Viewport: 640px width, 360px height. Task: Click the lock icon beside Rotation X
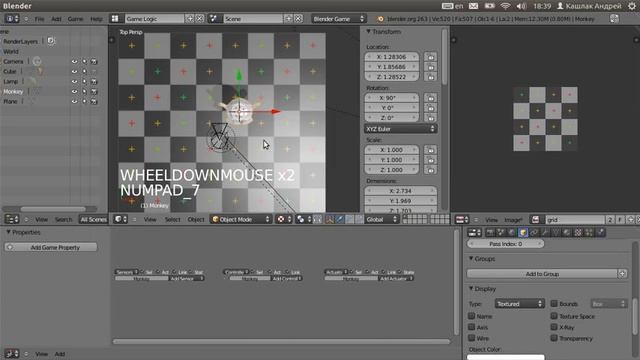pyautogui.click(x=430, y=98)
